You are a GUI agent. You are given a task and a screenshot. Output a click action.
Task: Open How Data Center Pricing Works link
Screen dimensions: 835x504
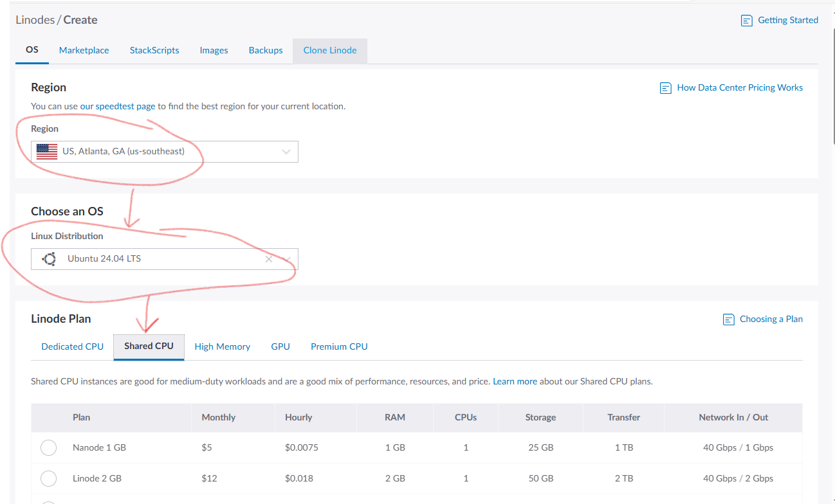pos(740,88)
